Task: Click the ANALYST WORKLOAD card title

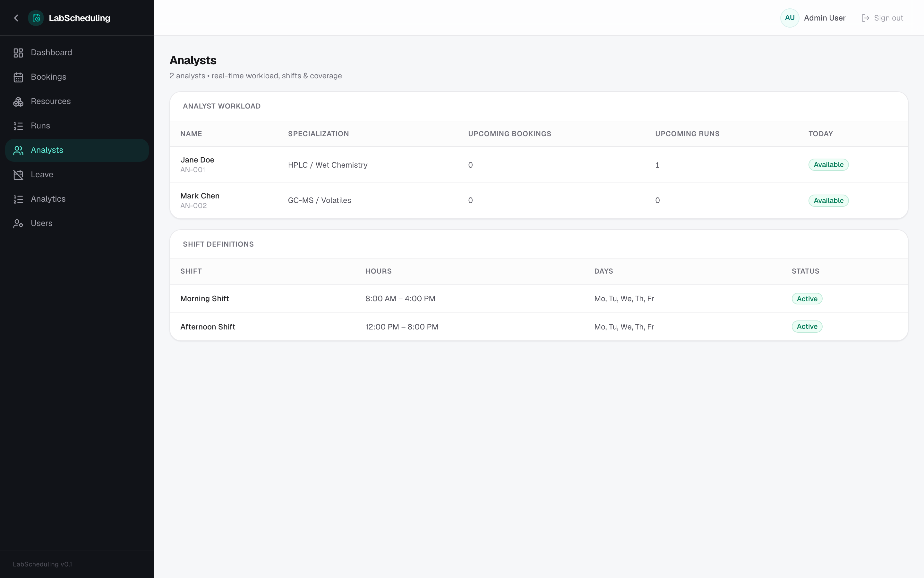Action: pos(221,106)
